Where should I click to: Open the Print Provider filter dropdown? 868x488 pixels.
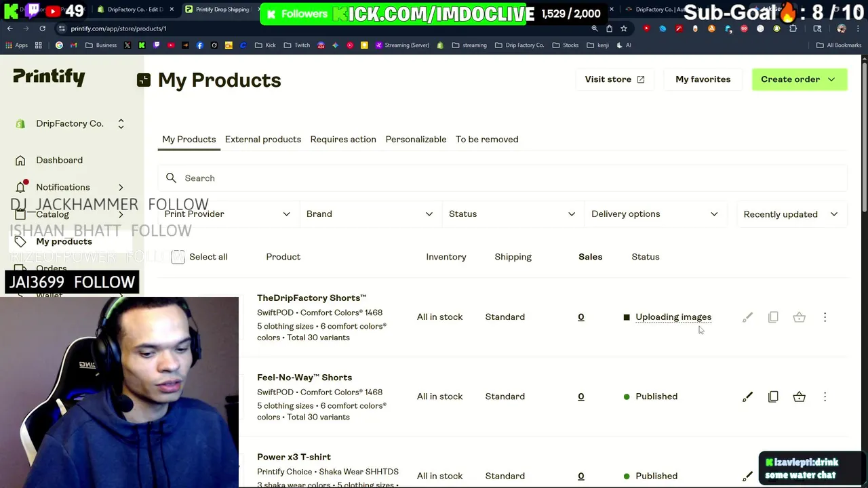(228, 214)
